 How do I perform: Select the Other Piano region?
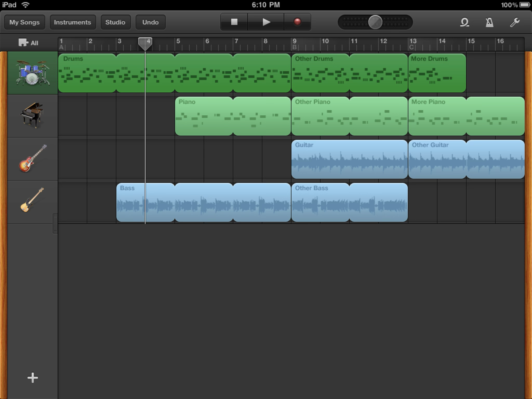click(349, 116)
